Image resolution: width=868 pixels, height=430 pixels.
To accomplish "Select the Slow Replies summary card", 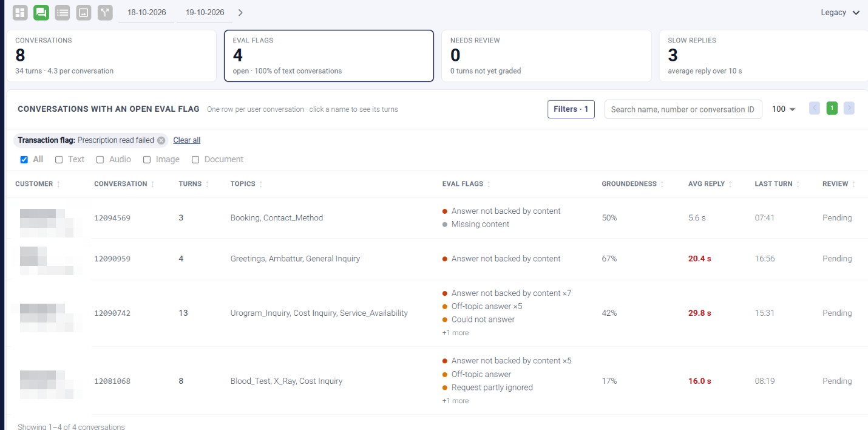I will click(764, 56).
